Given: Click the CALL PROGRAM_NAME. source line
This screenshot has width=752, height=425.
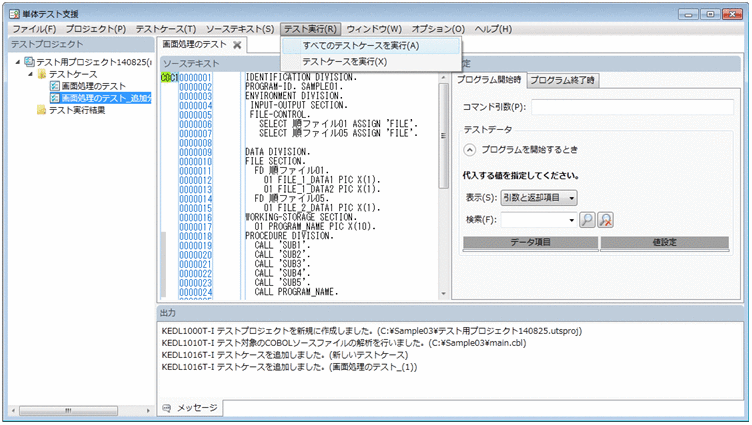Looking at the screenshot, I should [296, 292].
